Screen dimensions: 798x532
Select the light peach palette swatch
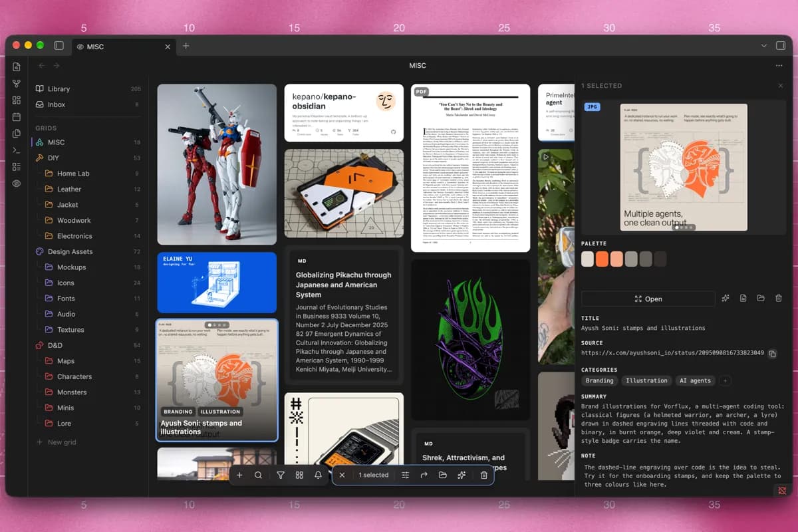click(616, 259)
